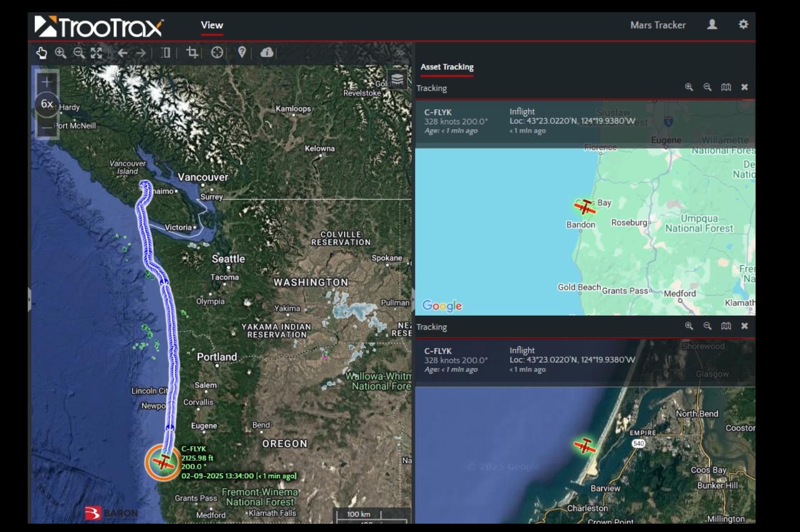
Task: Open the cloud info tool
Action: point(267,52)
